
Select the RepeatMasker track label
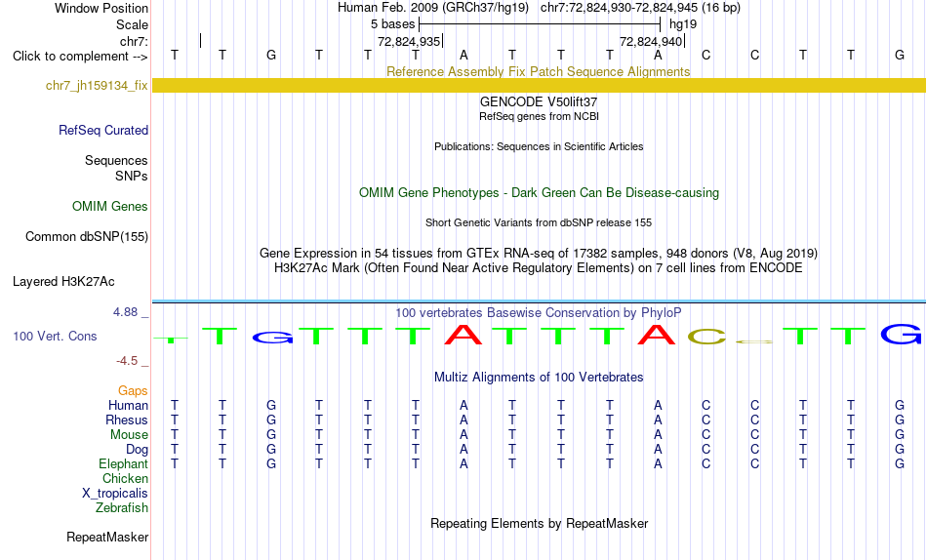click(x=107, y=537)
